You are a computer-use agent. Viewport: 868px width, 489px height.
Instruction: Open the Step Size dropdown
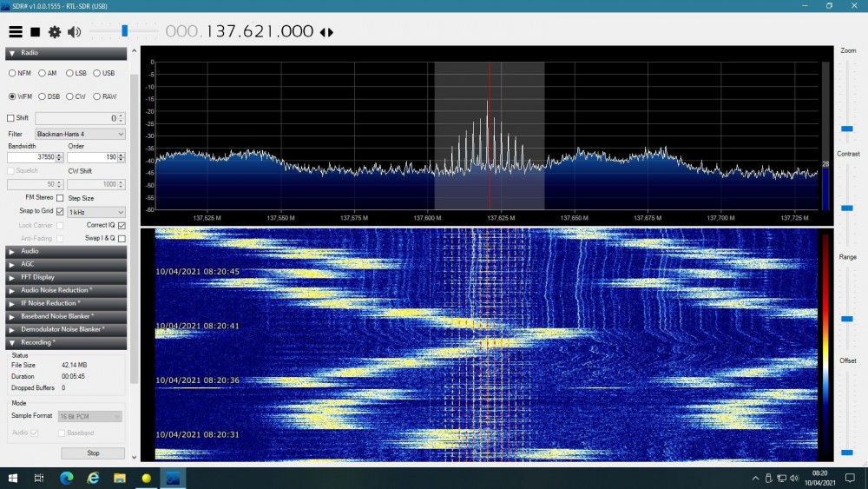(x=96, y=212)
